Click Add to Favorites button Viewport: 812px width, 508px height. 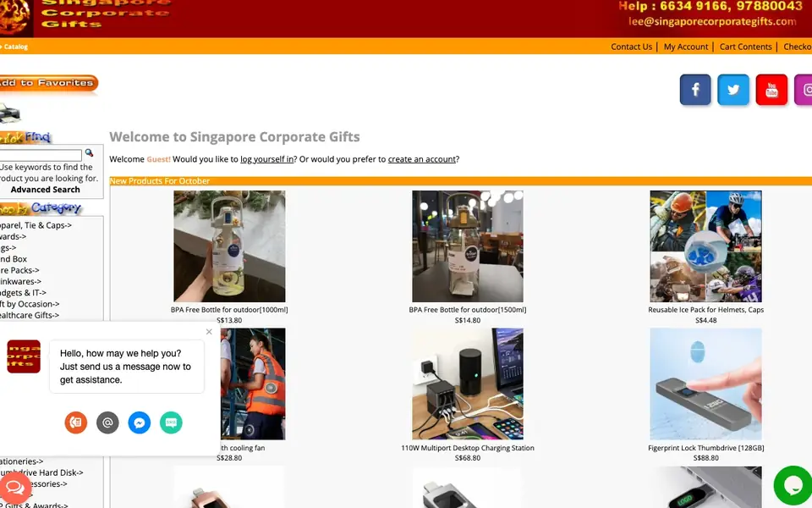tap(47, 84)
